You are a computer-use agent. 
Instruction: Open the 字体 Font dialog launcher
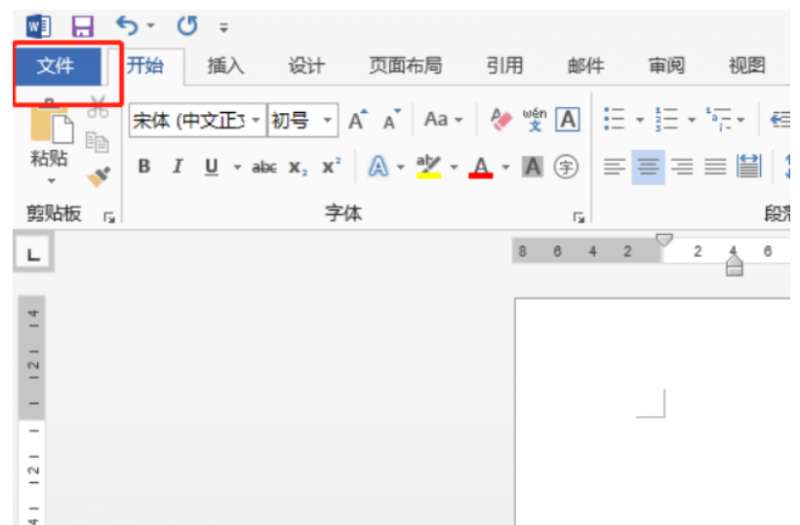tap(577, 216)
